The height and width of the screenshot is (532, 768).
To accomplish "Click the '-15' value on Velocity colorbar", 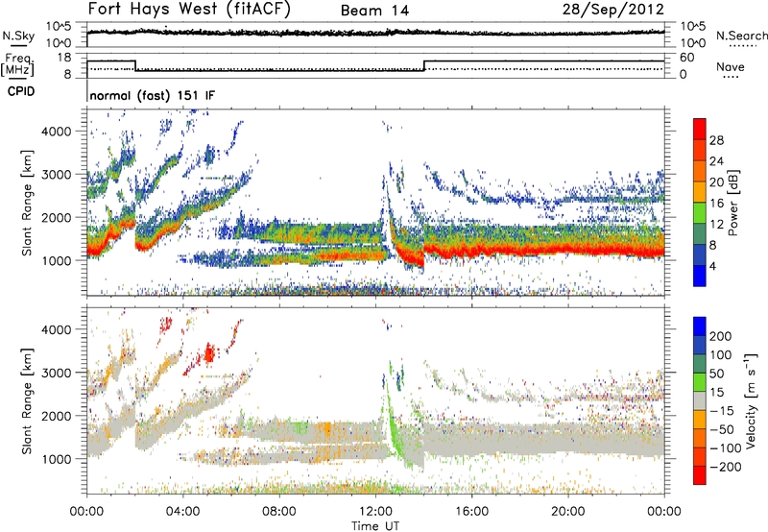I will (722, 410).
